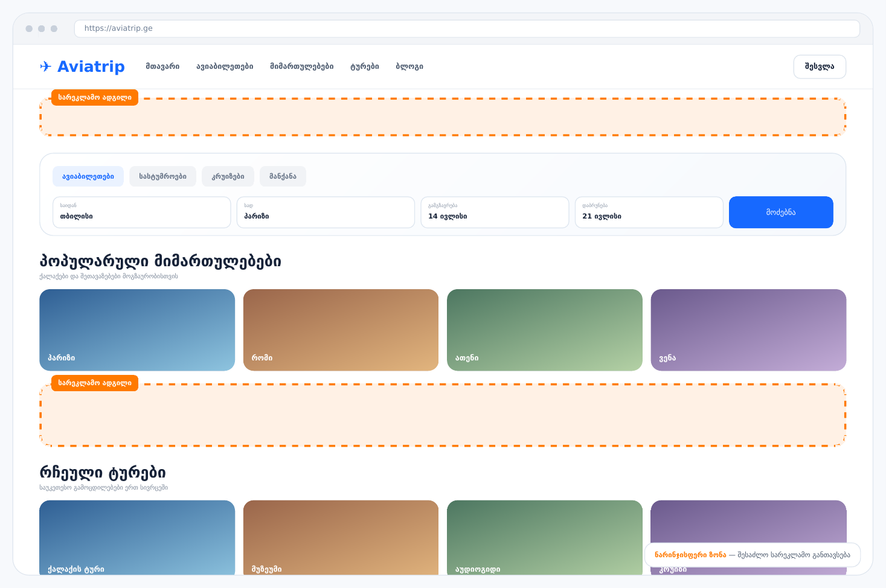Click the საიდან field containing თბილისი

tap(142, 213)
